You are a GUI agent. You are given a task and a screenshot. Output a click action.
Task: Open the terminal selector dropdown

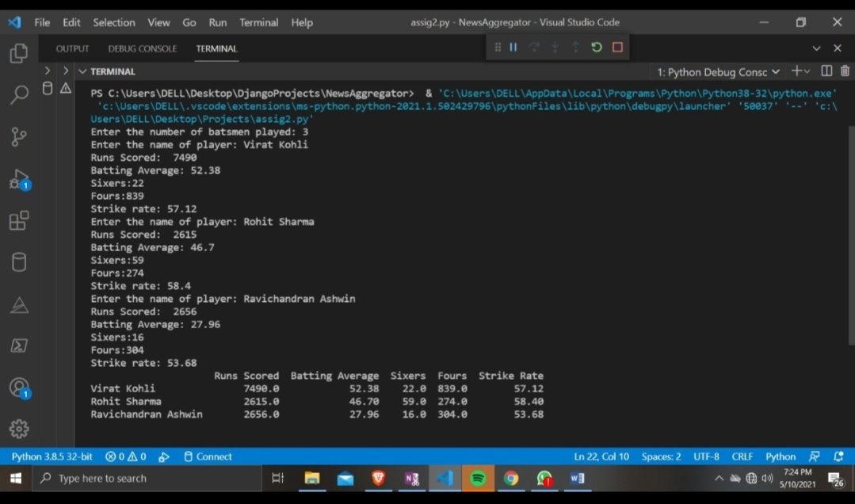pyautogui.click(x=718, y=72)
